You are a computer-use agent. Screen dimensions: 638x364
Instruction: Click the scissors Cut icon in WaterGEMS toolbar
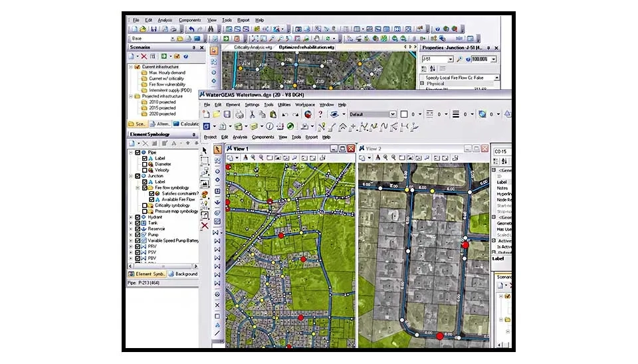(253, 114)
